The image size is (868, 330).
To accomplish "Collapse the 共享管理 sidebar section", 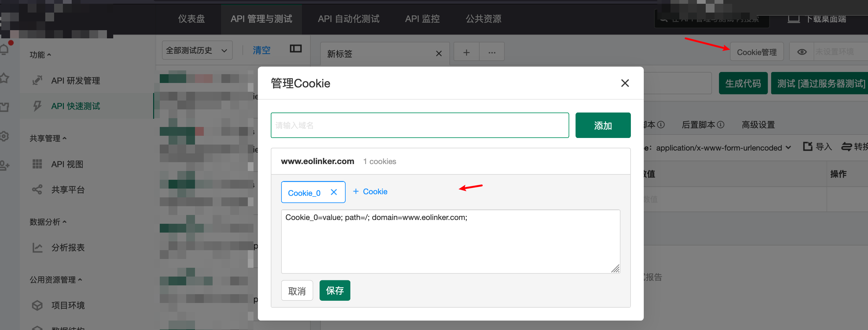I will [x=48, y=138].
